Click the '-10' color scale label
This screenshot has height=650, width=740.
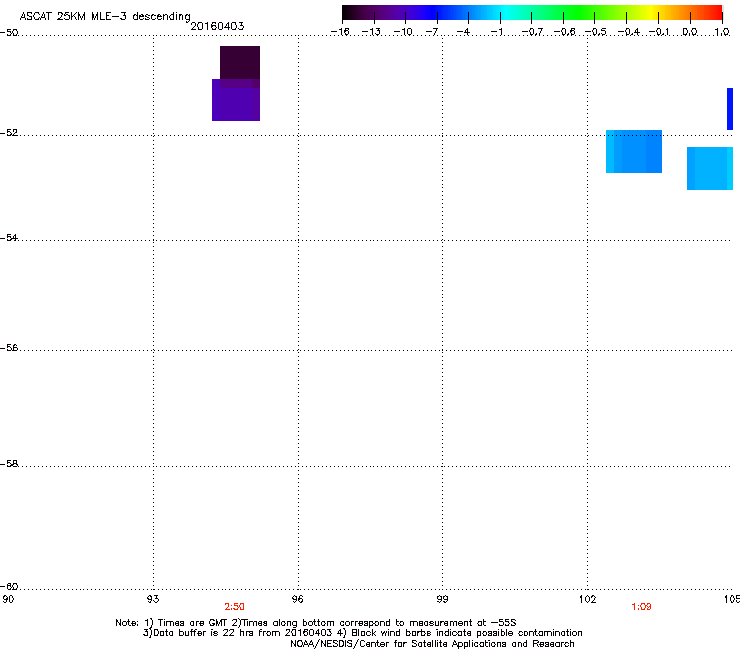click(x=403, y=32)
